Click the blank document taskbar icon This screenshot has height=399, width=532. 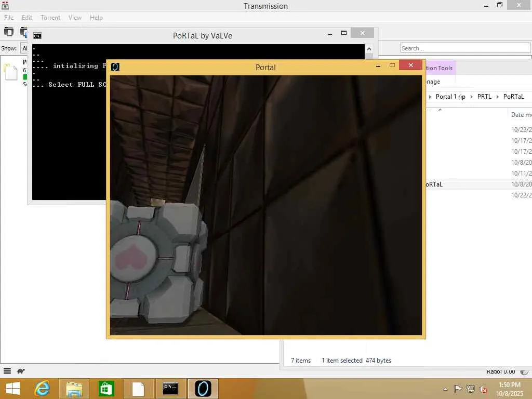(138, 389)
